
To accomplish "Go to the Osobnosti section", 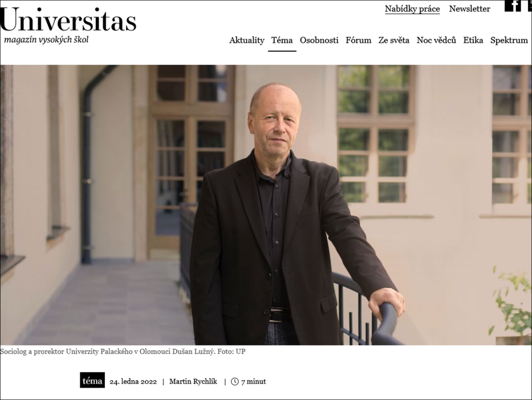I will pyautogui.click(x=319, y=40).
